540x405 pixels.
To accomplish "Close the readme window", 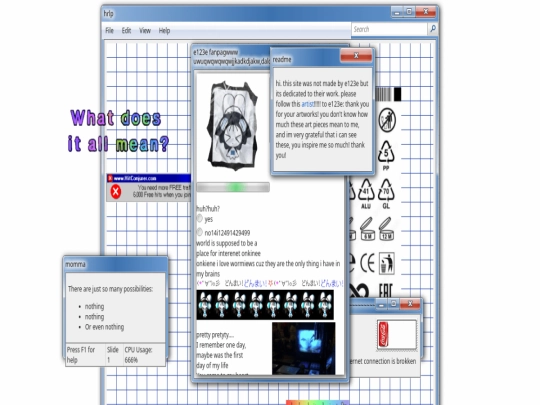I will point(356,55).
